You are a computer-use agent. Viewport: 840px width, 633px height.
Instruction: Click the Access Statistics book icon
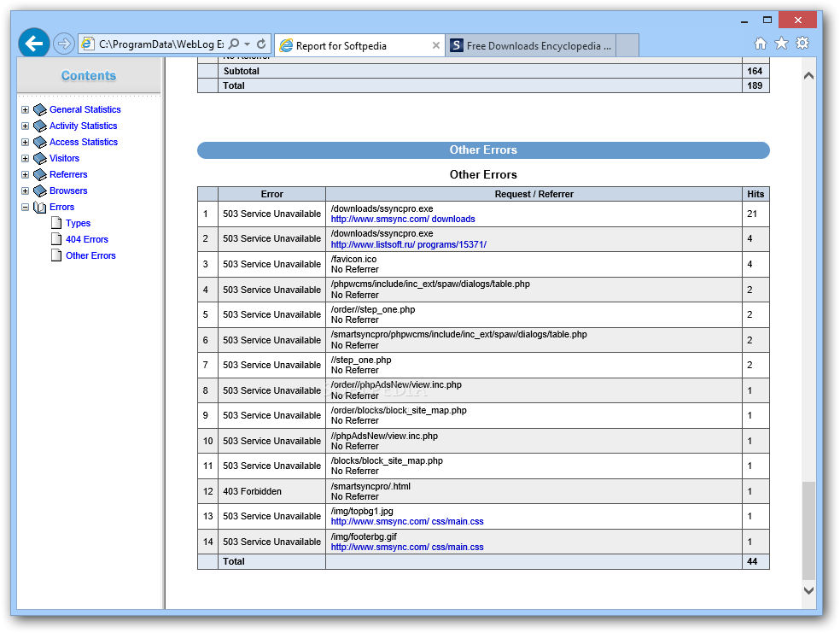click(x=40, y=142)
